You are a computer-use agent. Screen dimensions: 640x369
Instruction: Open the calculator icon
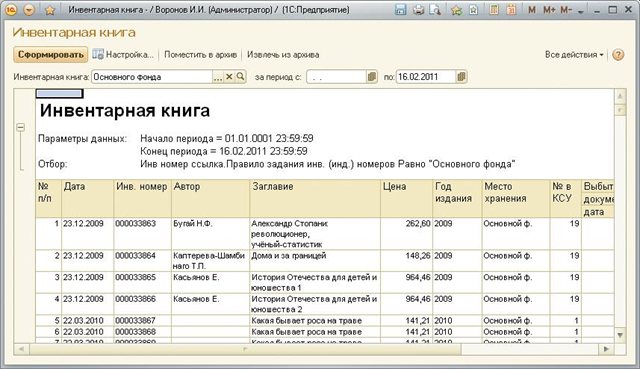(494, 9)
